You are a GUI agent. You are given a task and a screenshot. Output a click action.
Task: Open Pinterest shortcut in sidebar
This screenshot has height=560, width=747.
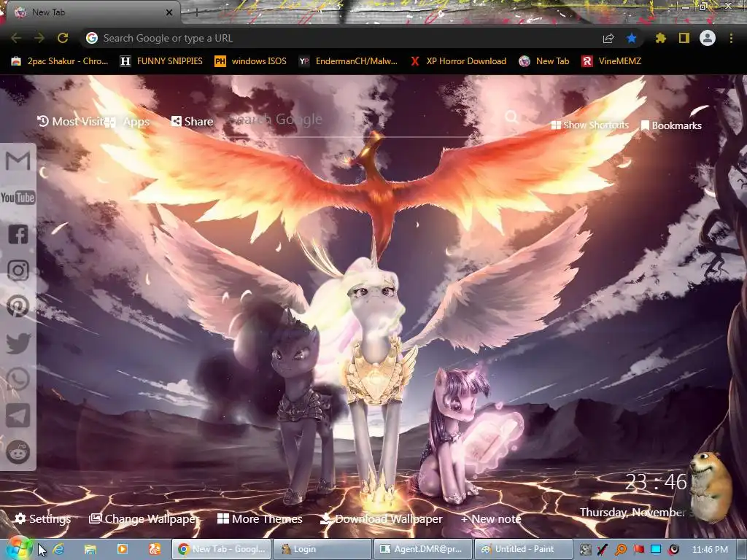(x=18, y=307)
